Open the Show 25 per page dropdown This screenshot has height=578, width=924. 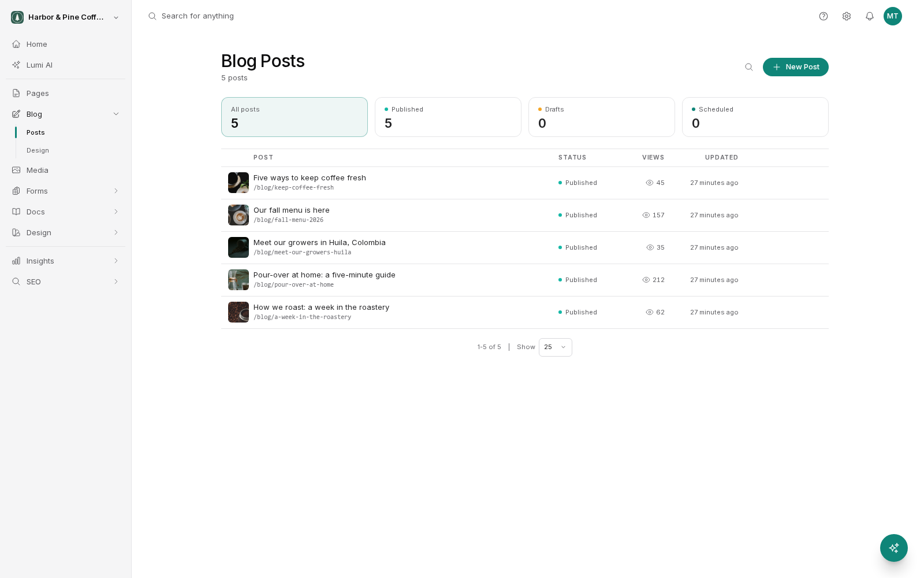click(555, 347)
